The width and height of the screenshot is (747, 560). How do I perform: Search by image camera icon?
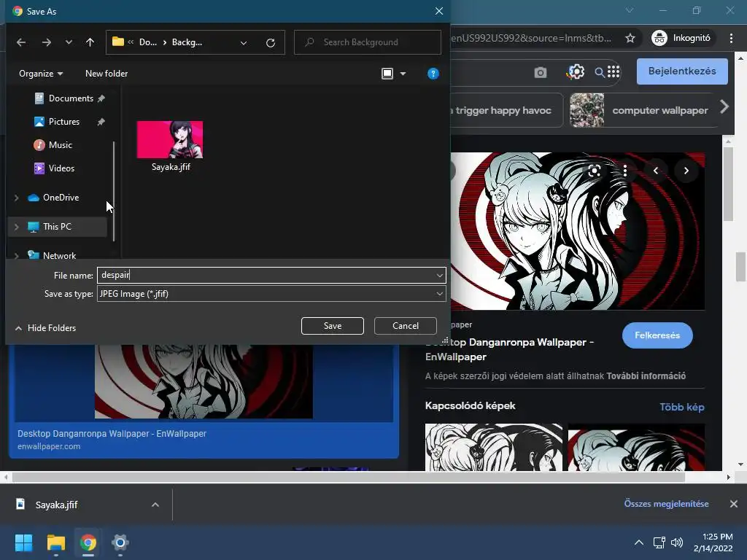click(541, 72)
